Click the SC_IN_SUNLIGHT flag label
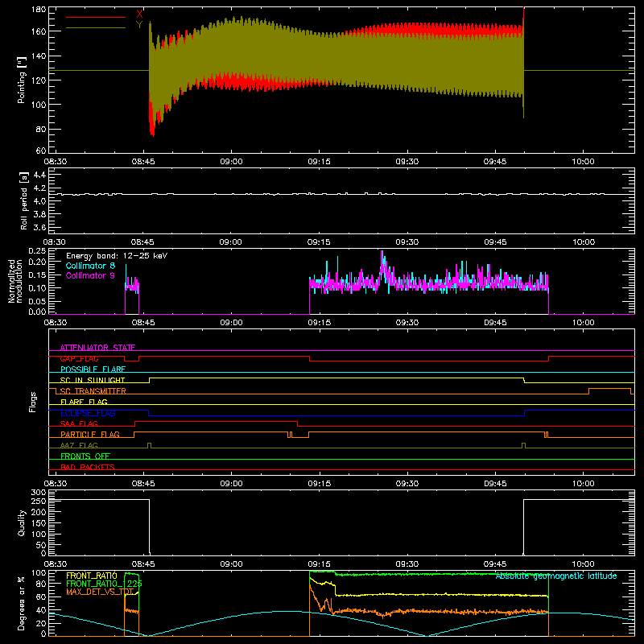This screenshot has height=644, width=644. click(x=93, y=380)
